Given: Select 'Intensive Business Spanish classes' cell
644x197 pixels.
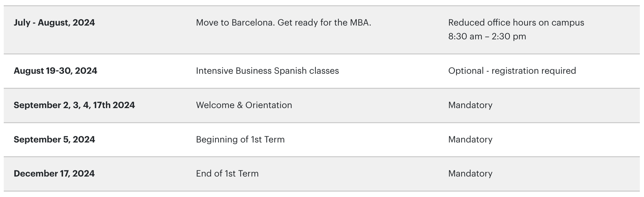Looking at the screenshot, I should coord(267,71).
